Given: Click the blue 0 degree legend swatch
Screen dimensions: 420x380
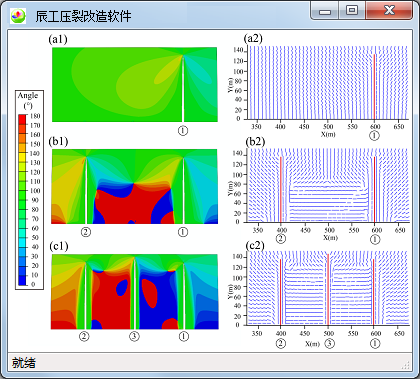Looking at the screenshot, I should click(x=22, y=284).
